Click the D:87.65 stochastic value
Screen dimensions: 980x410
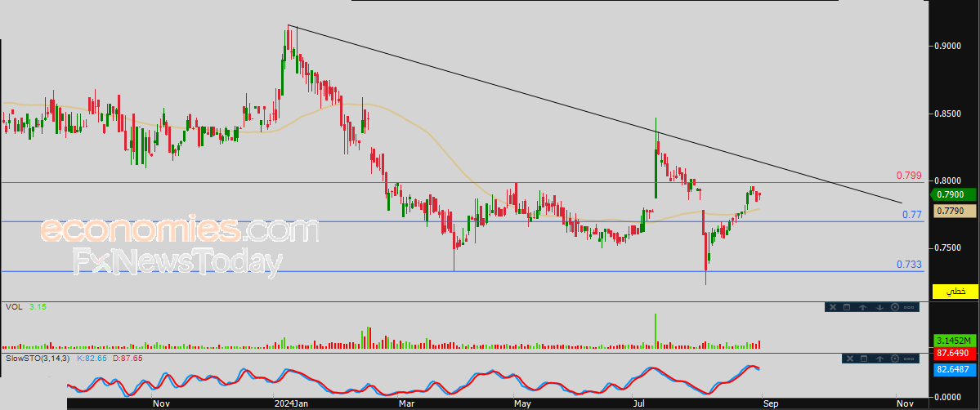[127, 358]
